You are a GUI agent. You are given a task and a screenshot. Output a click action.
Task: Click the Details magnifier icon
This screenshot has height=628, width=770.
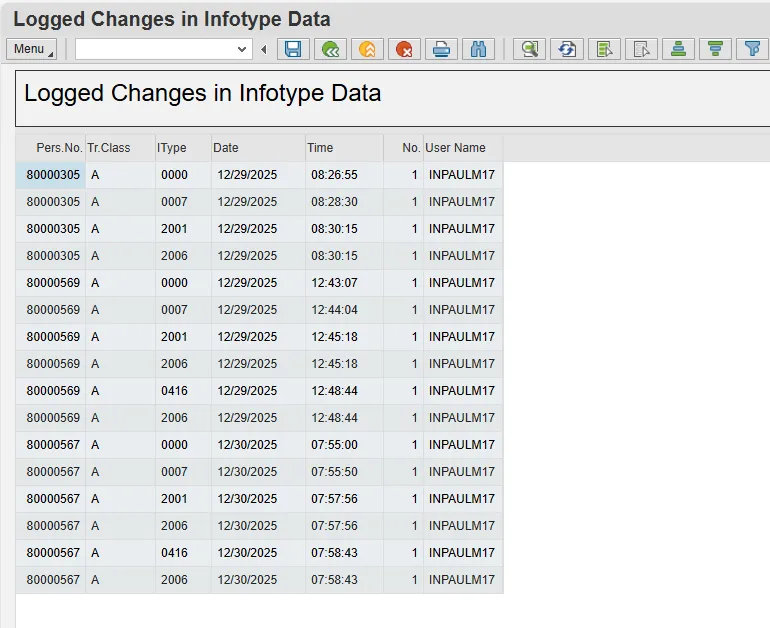click(530, 49)
